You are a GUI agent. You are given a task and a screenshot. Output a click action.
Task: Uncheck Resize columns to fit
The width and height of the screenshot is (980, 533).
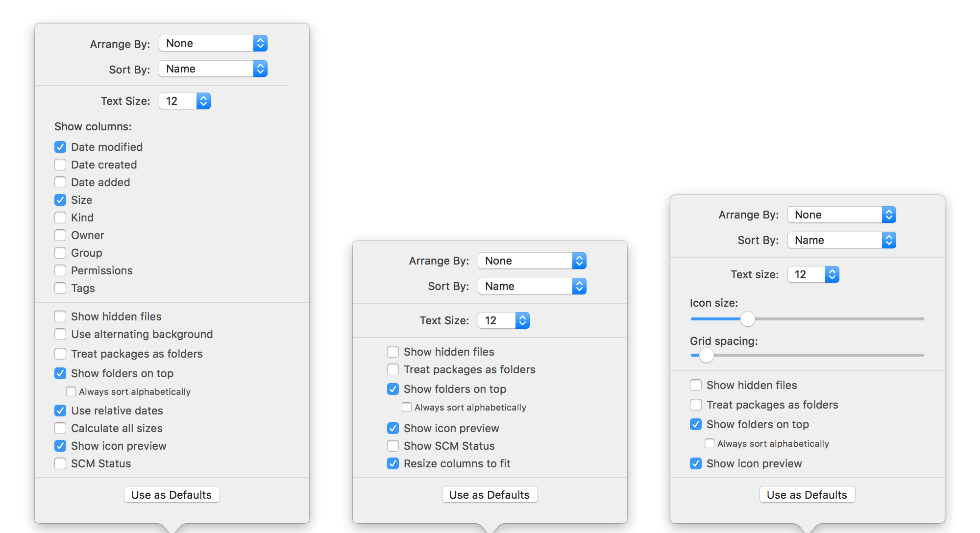[x=393, y=463]
